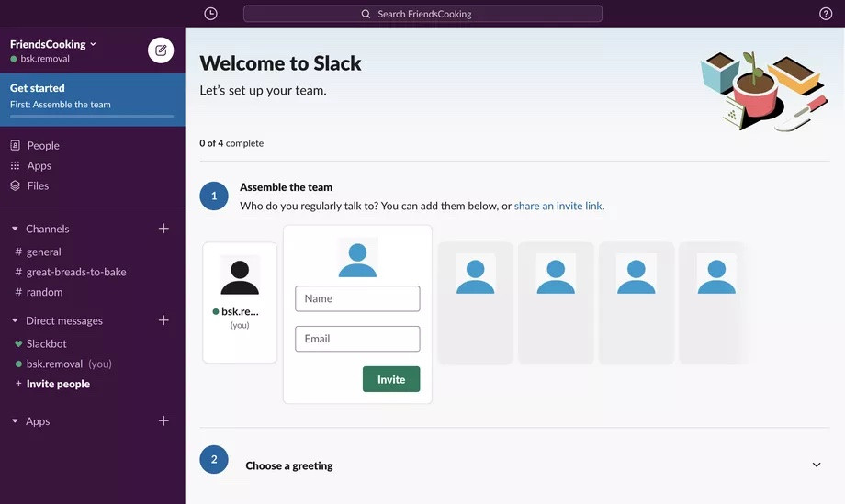Screen dimensions: 845x504
Task: Click the Get started progress bar
Action: click(x=92, y=116)
